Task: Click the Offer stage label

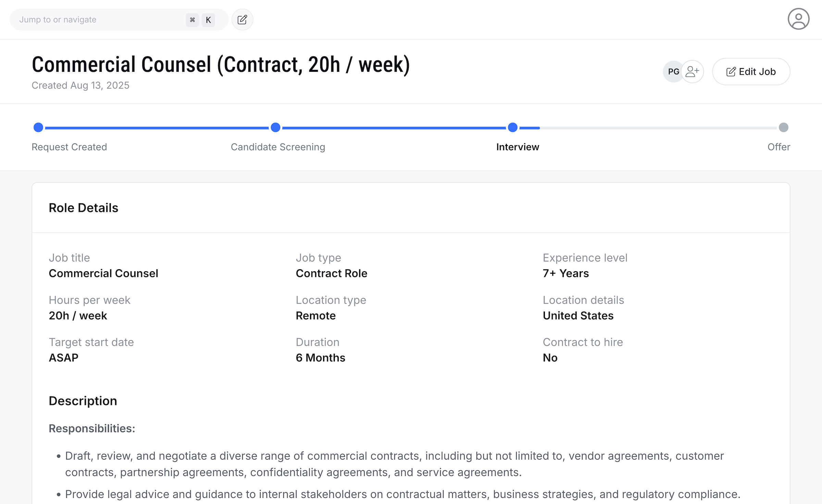Action: 779,147
